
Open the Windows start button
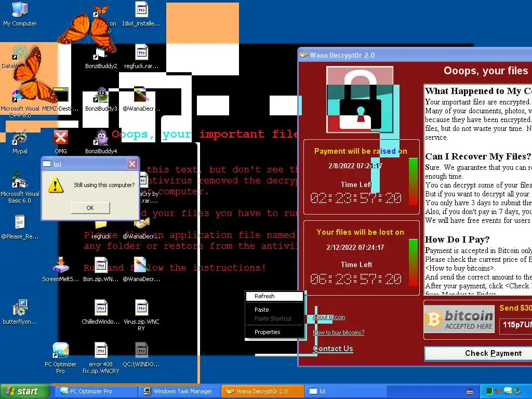point(24,391)
